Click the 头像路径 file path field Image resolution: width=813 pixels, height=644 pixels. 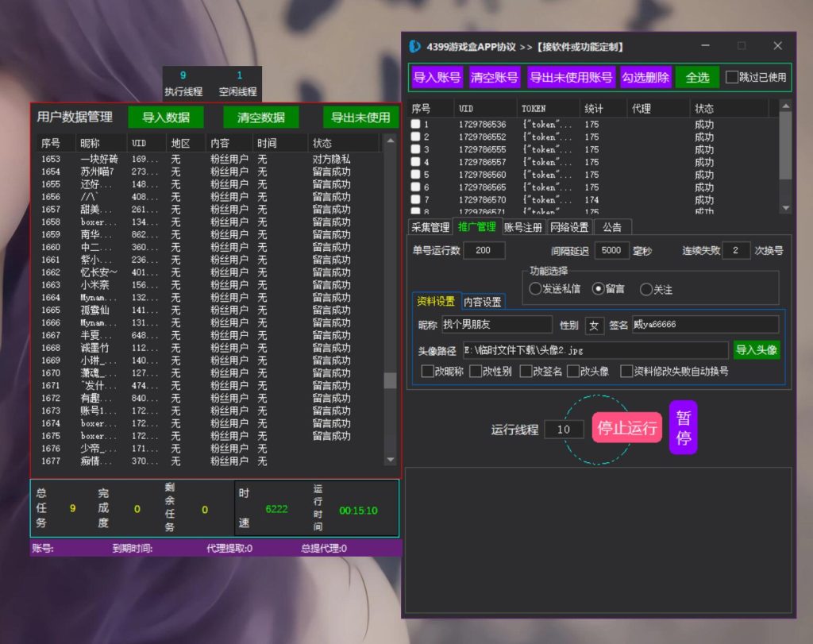595,350
